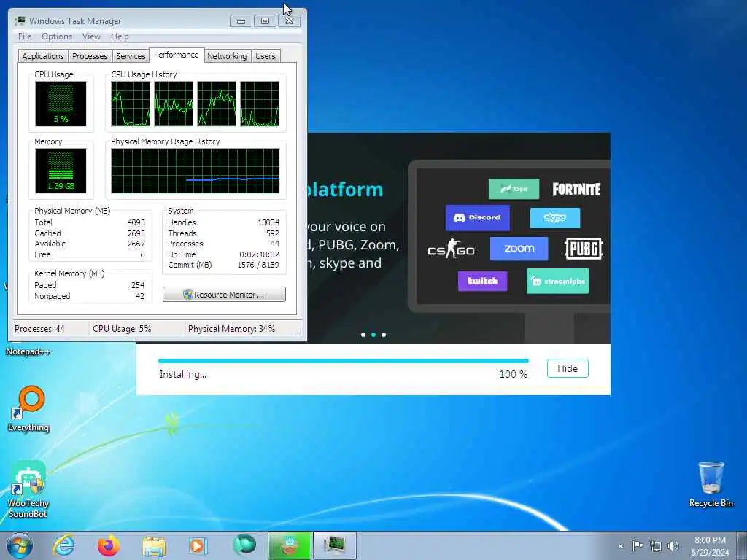747x560 pixels.
Task: Click 'CPU Usage: 5%' in status bar
Action: pyautogui.click(x=122, y=329)
